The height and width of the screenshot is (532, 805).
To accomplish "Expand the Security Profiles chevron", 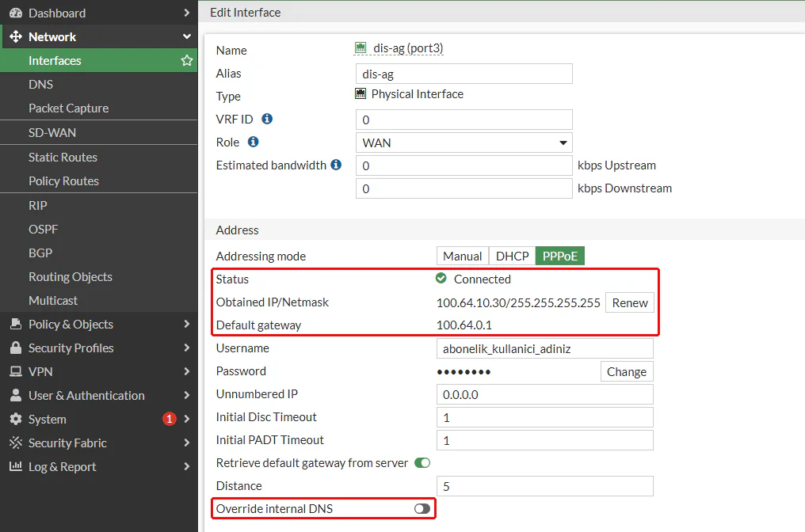I will click(x=187, y=348).
